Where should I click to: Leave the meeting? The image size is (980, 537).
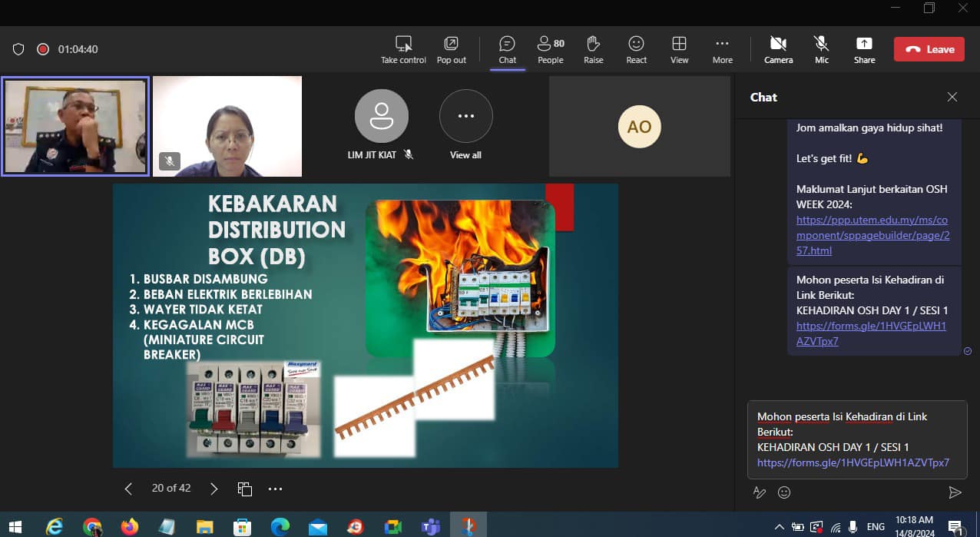click(929, 49)
